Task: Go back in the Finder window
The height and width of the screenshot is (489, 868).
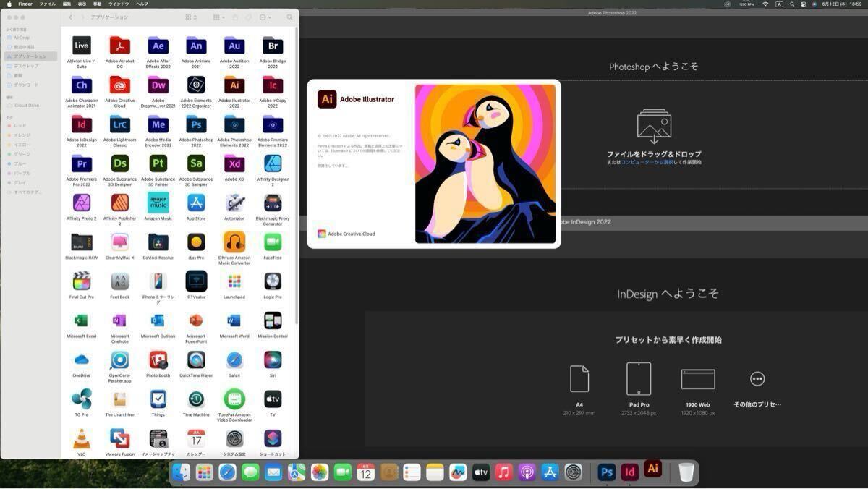Action: click(70, 17)
